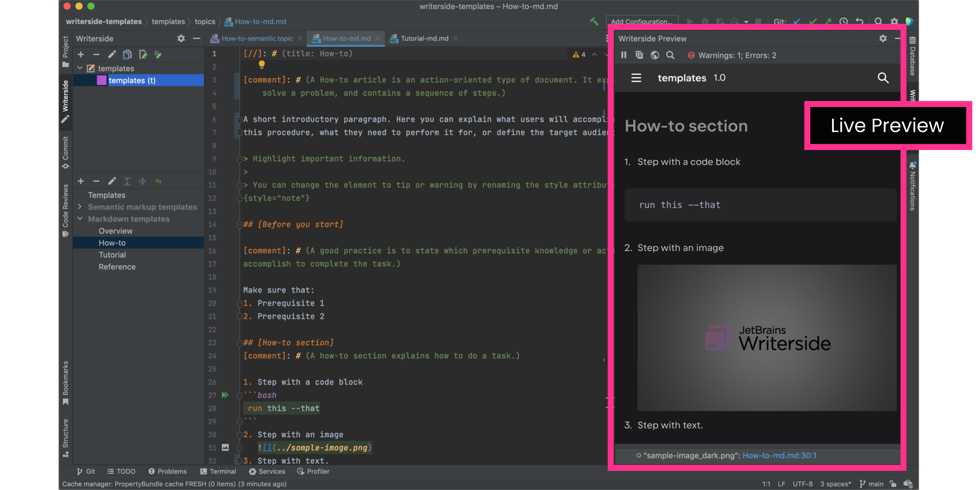Image resolution: width=980 pixels, height=490 pixels.
Task: Open the Project tool window tab
Action: click(65, 52)
